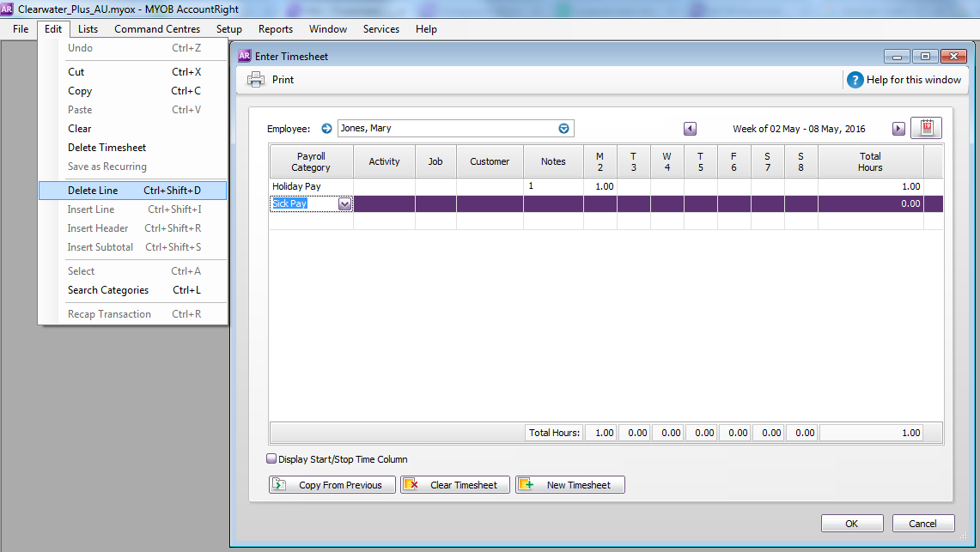Go to next week arrow
Image resolution: width=980 pixels, height=552 pixels.
point(898,129)
